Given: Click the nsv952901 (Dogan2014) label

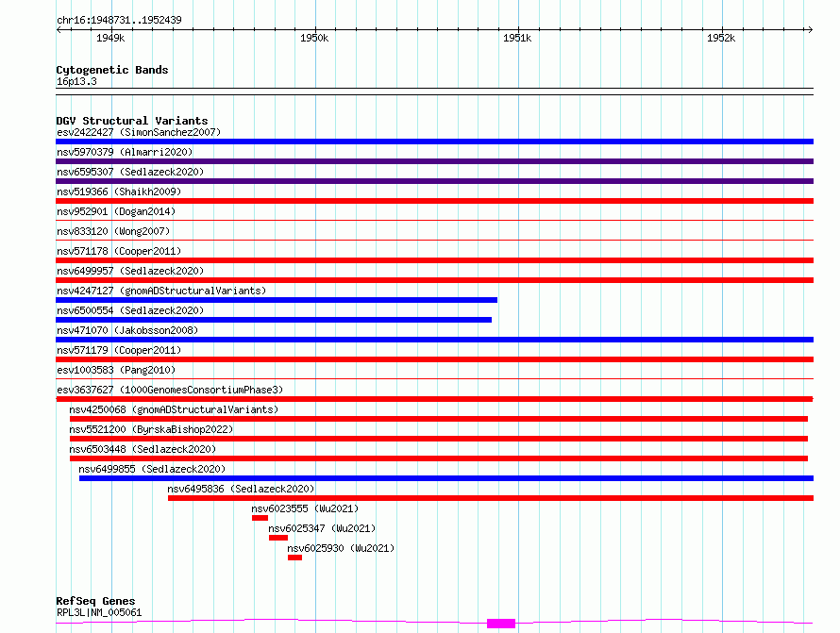Looking at the screenshot, I should coord(116,211).
